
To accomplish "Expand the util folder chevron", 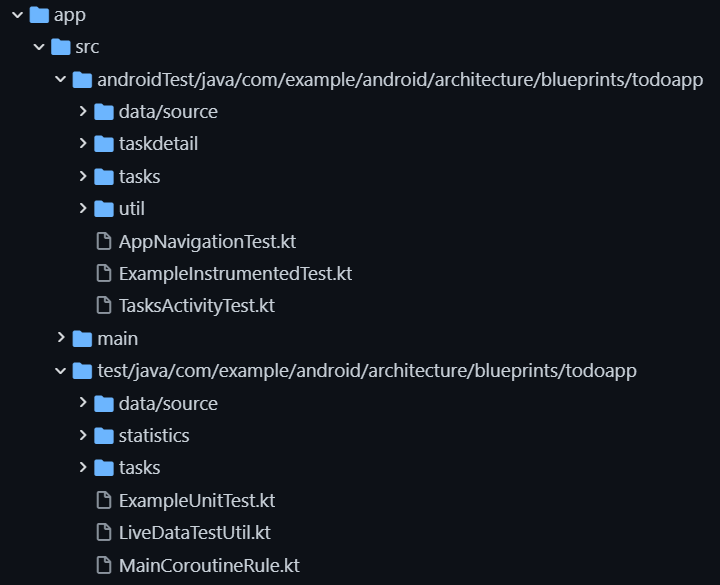I will pyautogui.click(x=83, y=208).
